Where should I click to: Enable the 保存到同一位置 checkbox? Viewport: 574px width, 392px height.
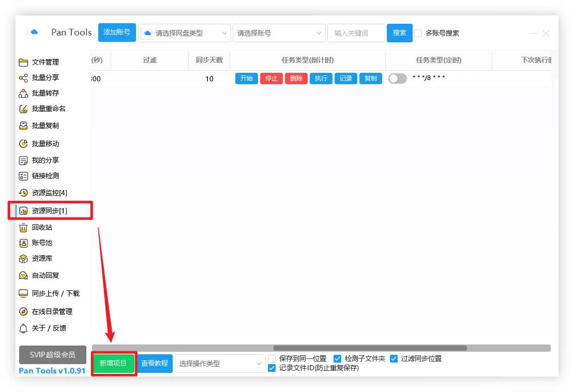[x=272, y=358]
